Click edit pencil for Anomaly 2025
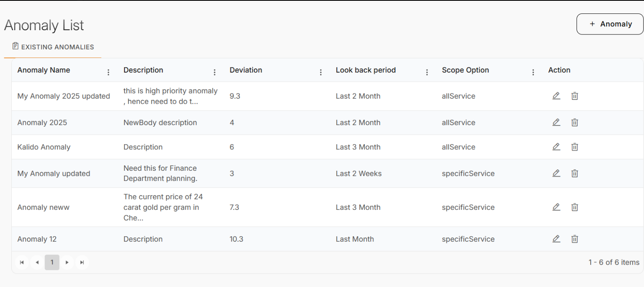Viewport: 644px width, 287px height. (x=556, y=123)
